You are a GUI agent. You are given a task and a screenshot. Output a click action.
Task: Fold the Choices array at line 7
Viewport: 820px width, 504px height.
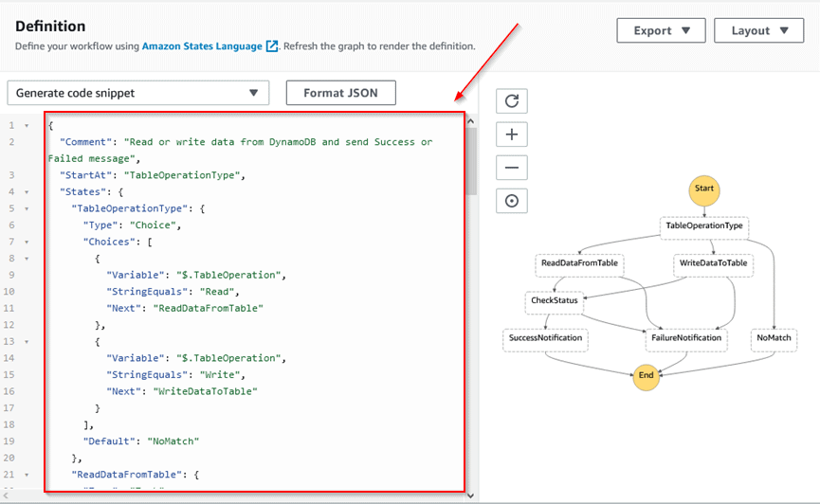27,242
